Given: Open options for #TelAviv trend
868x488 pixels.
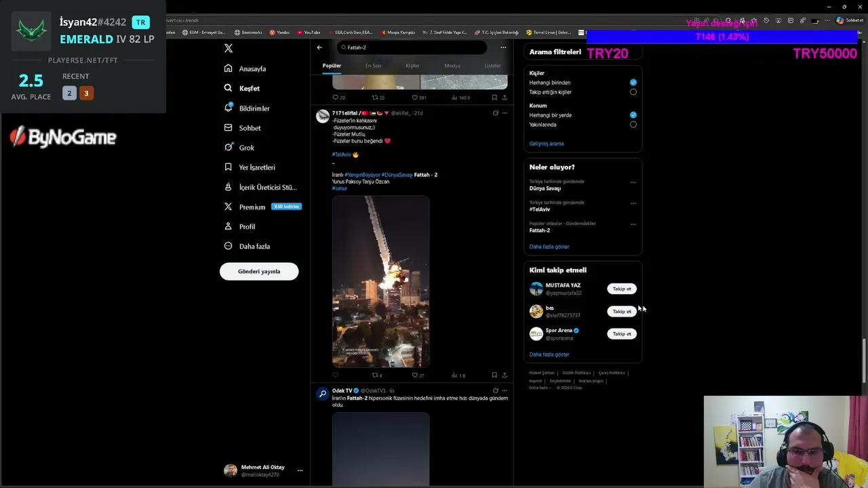Looking at the screenshot, I should coord(633,203).
